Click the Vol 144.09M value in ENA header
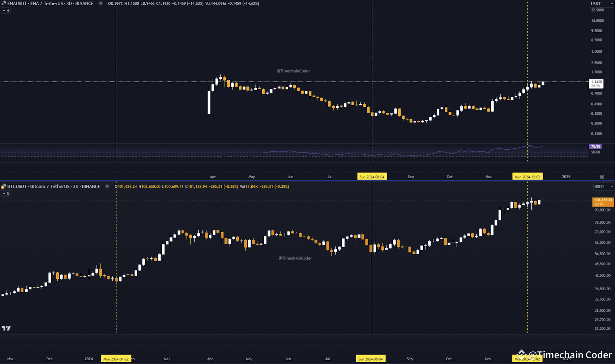The width and height of the screenshot is (615, 364). 216,3
